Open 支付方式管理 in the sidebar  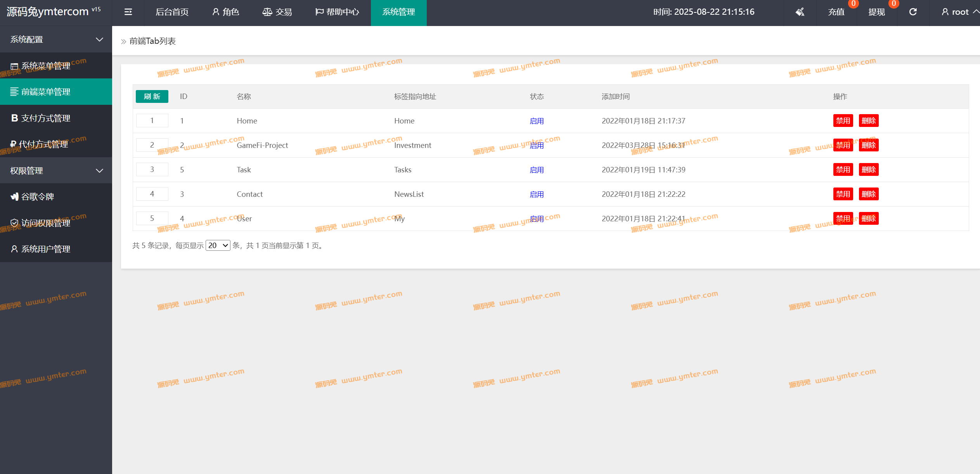tap(56, 118)
